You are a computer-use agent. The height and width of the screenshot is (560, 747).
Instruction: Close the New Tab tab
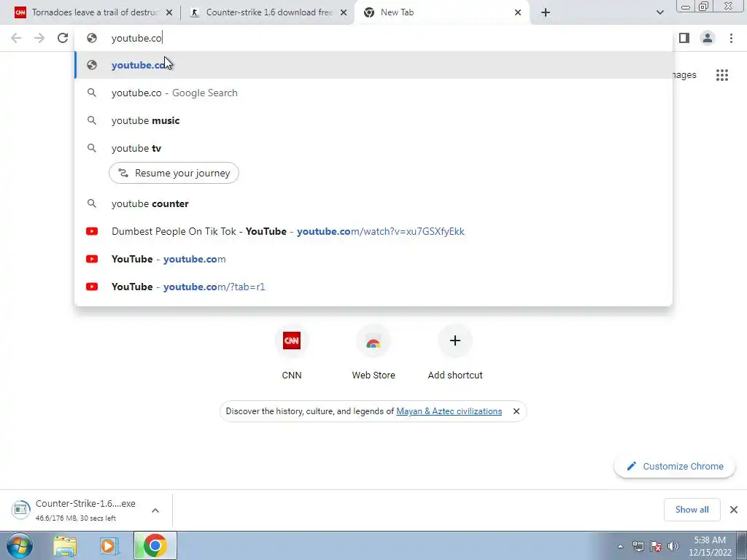pyautogui.click(x=518, y=12)
